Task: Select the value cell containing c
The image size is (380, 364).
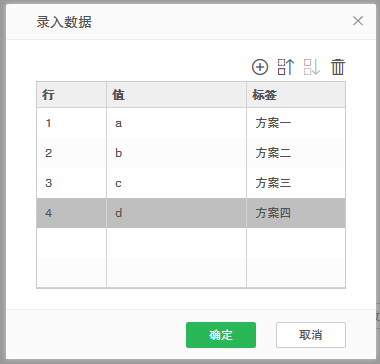Action: click(176, 183)
